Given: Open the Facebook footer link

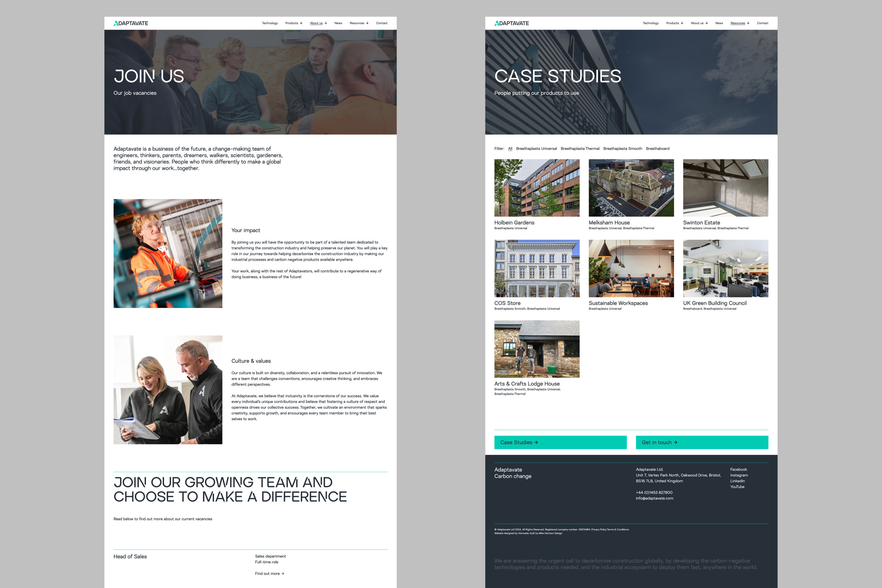Looking at the screenshot, I should (738, 470).
